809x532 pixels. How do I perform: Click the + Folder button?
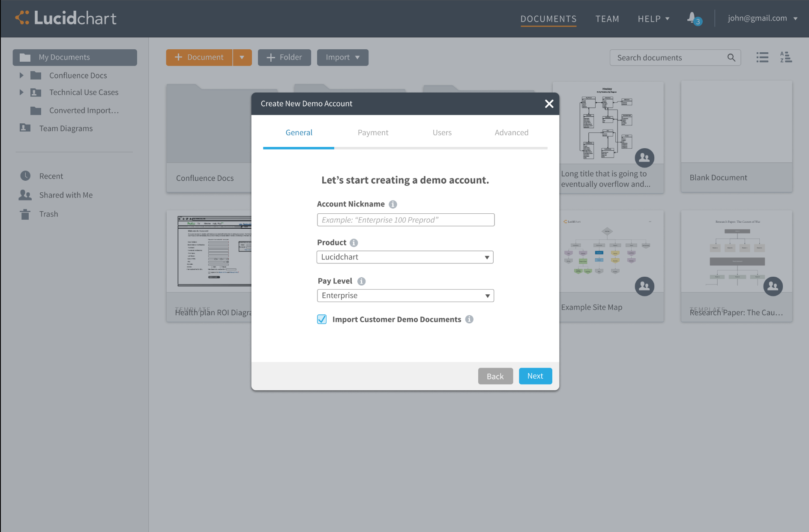(285, 57)
